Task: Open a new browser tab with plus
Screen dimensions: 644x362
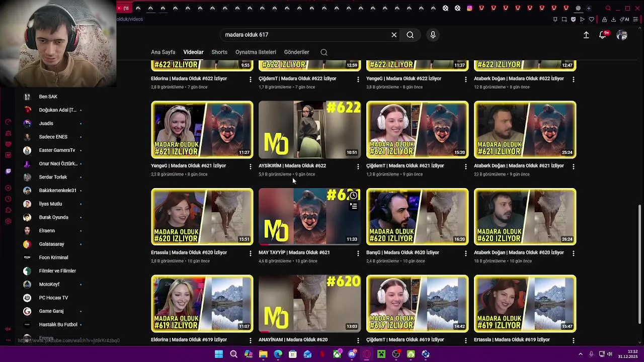Action: click(589, 8)
